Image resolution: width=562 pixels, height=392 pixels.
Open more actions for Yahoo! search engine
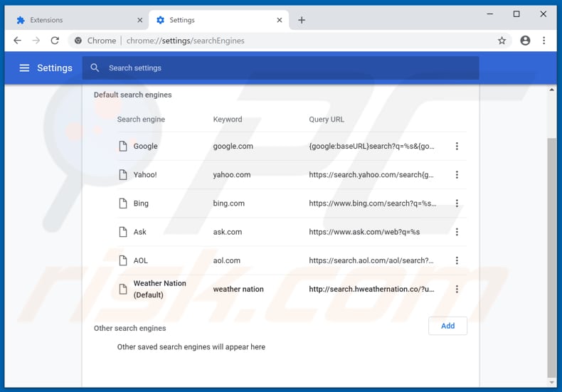click(457, 174)
